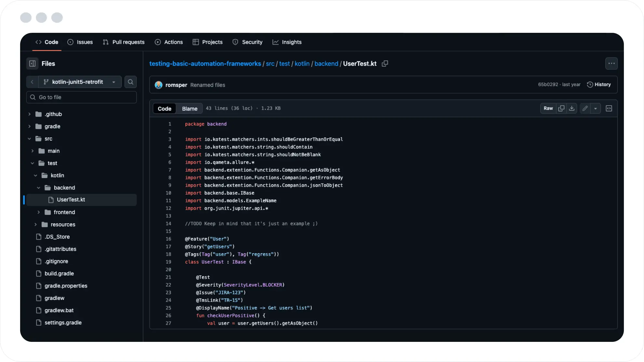
Task: Collapse the src folder
Action: tap(30, 139)
